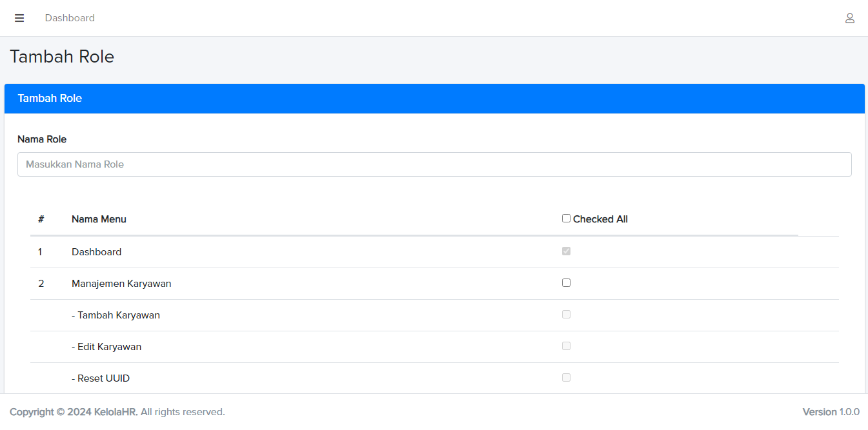Tick the Checked All checkbox

click(x=566, y=219)
